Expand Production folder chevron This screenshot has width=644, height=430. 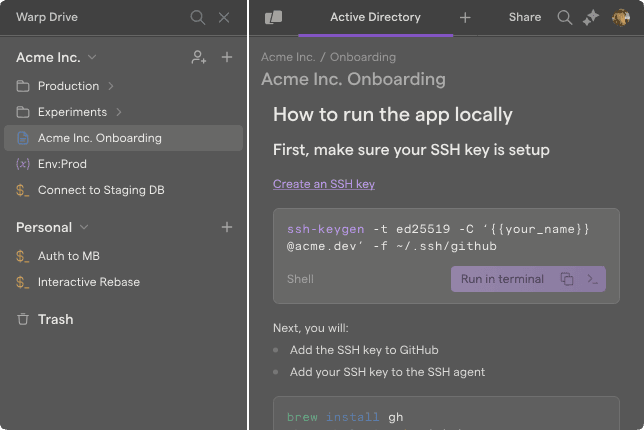pos(111,86)
